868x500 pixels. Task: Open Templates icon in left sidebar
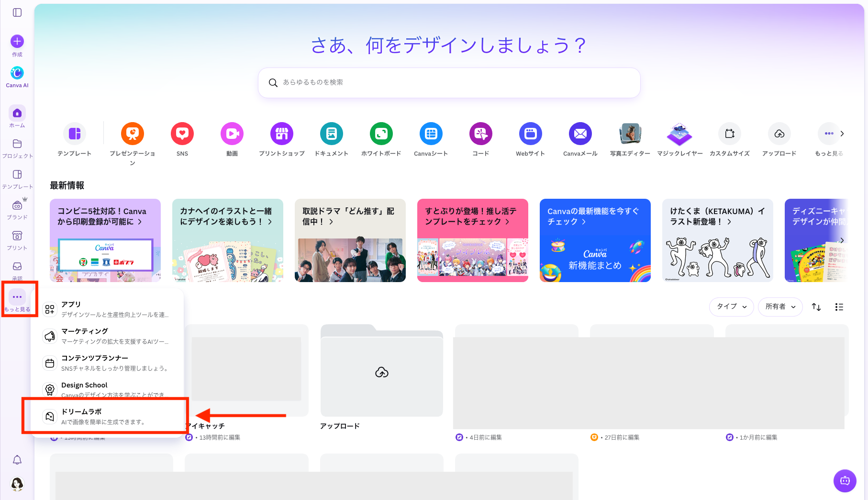click(17, 174)
